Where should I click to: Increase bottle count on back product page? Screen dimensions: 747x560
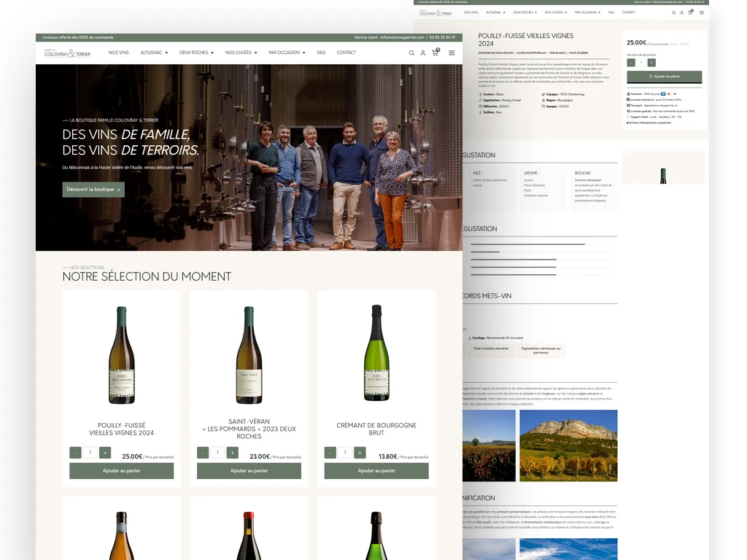pyautogui.click(x=651, y=63)
